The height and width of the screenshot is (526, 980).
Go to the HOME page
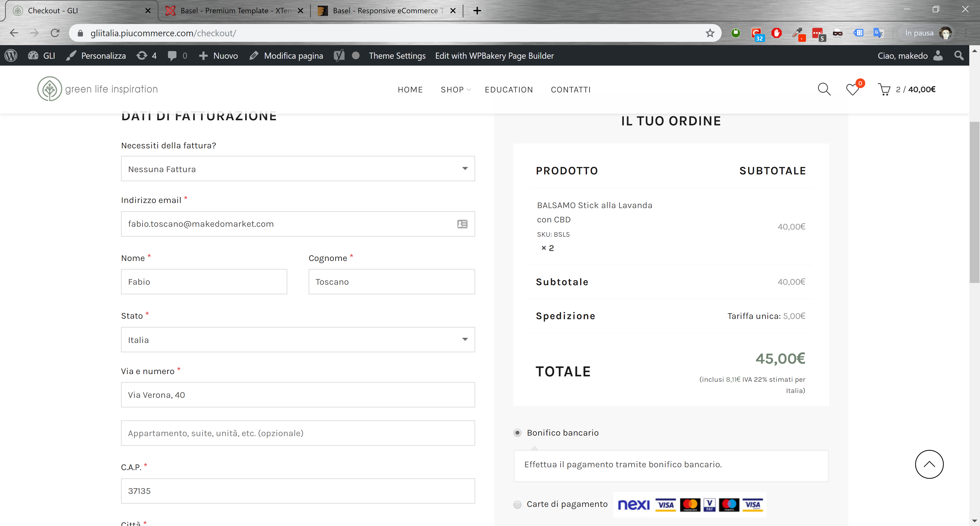(x=410, y=89)
